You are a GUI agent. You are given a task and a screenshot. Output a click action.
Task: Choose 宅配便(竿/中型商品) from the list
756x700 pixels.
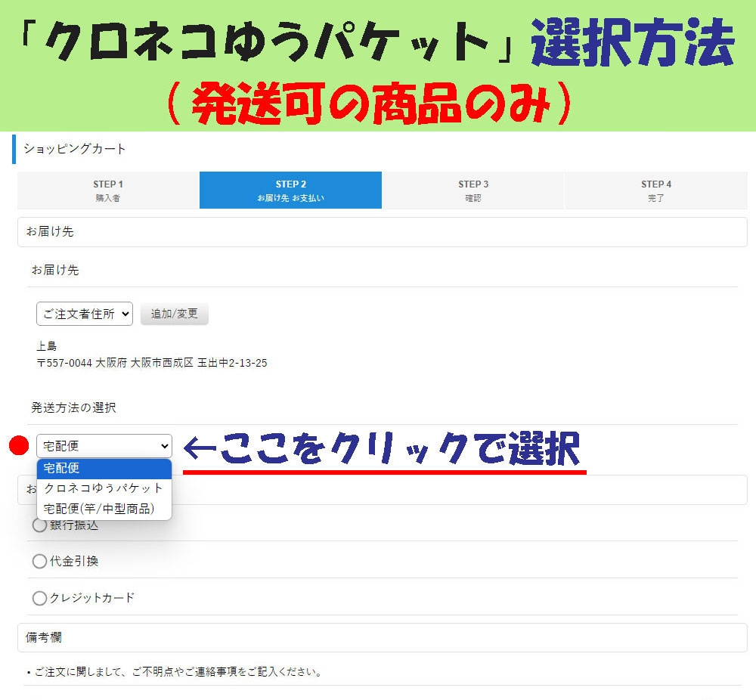coord(104,509)
